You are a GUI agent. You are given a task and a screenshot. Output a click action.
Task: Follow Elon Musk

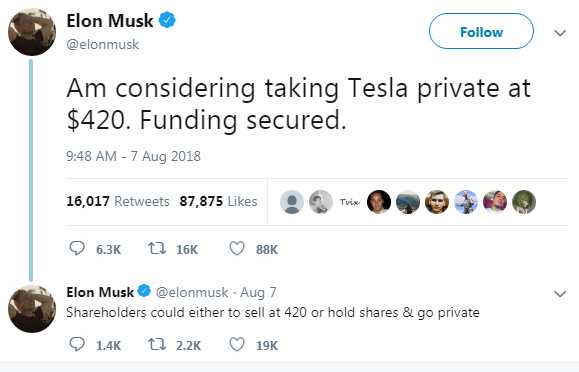[x=481, y=31]
